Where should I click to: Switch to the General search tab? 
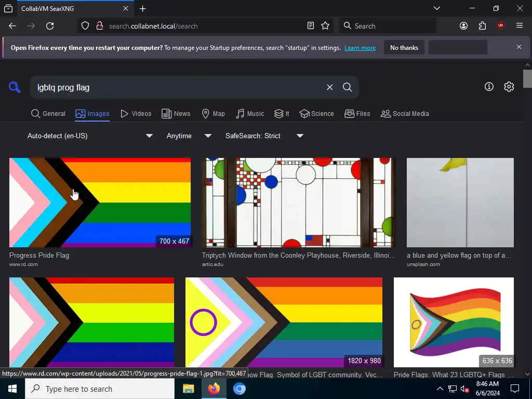tap(48, 114)
